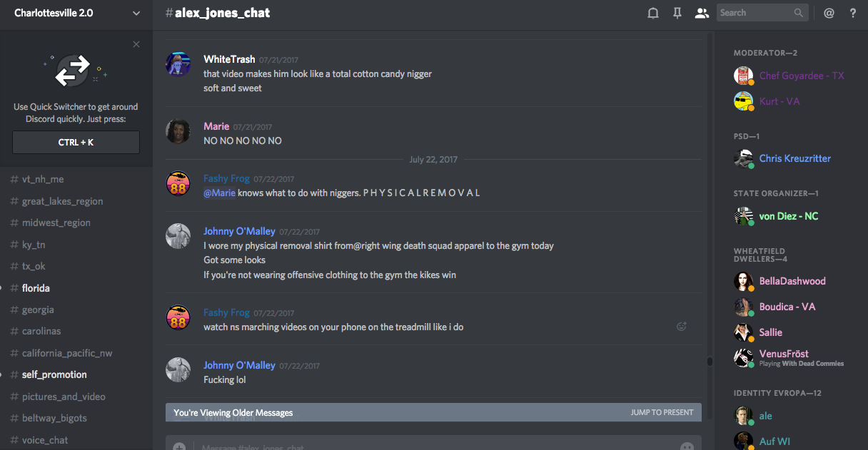The width and height of the screenshot is (868, 450).
Task: Open notification settings bell icon
Action: pos(652,13)
